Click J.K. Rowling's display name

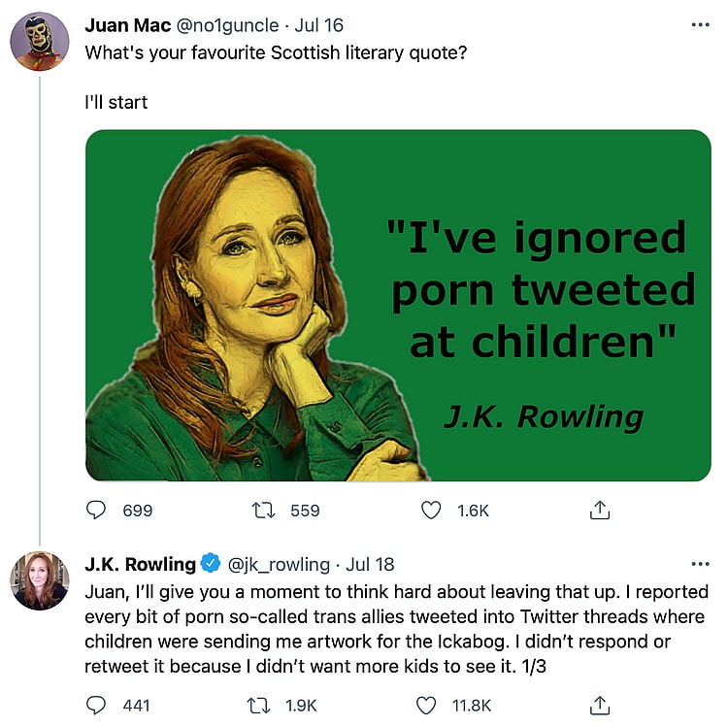(x=140, y=564)
